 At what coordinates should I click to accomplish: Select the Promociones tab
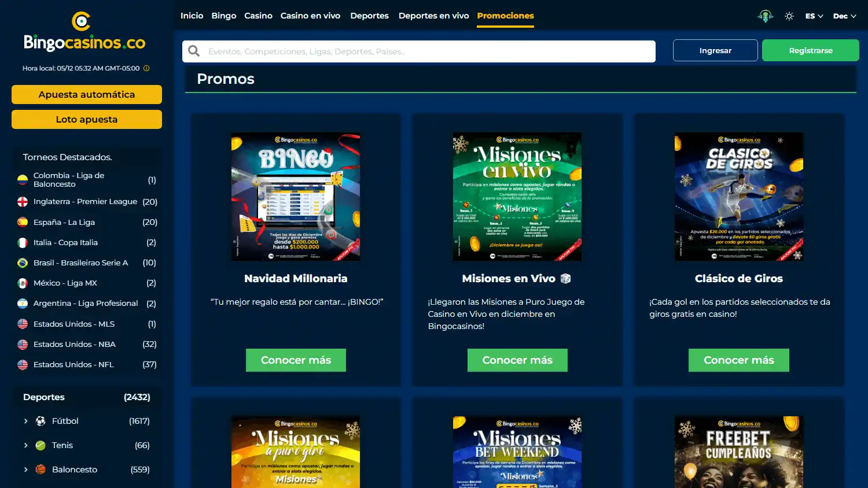click(x=505, y=16)
